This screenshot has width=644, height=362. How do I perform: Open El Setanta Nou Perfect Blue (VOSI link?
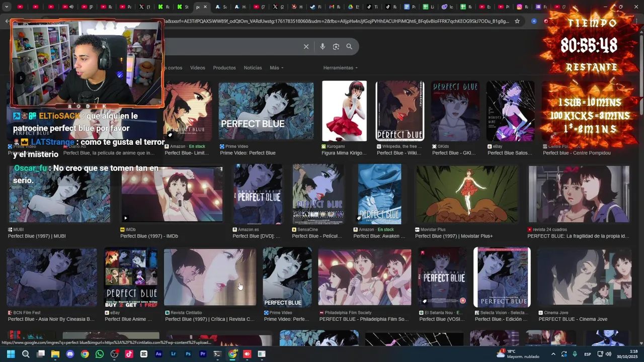443,319
